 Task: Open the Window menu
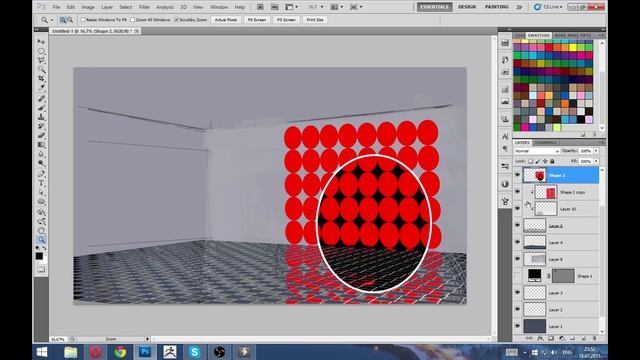[219, 7]
